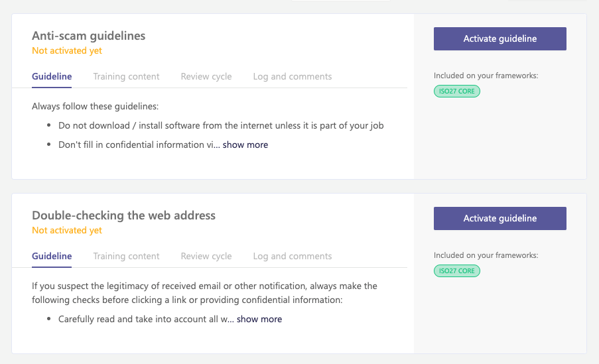Image resolution: width=599 pixels, height=364 pixels.
Task: Click the 'Do not download / install software' bullet
Action: (x=221, y=126)
